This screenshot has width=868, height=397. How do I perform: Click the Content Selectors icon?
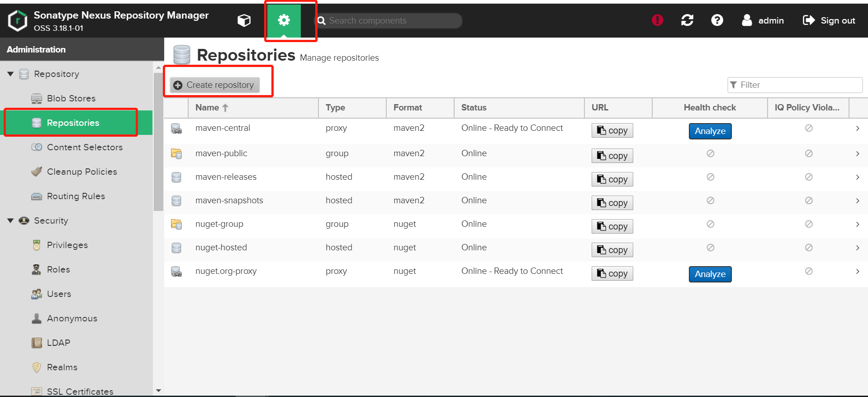click(x=37, y=147)
